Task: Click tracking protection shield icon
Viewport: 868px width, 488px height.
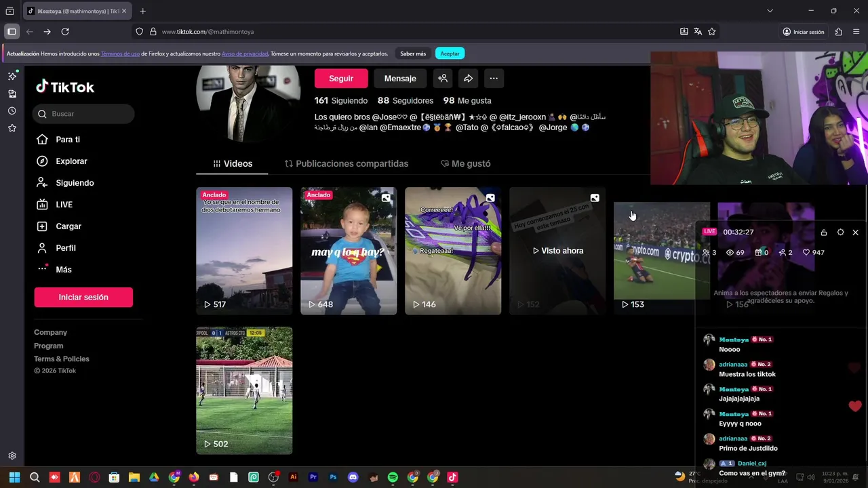Action: (140, 31)
